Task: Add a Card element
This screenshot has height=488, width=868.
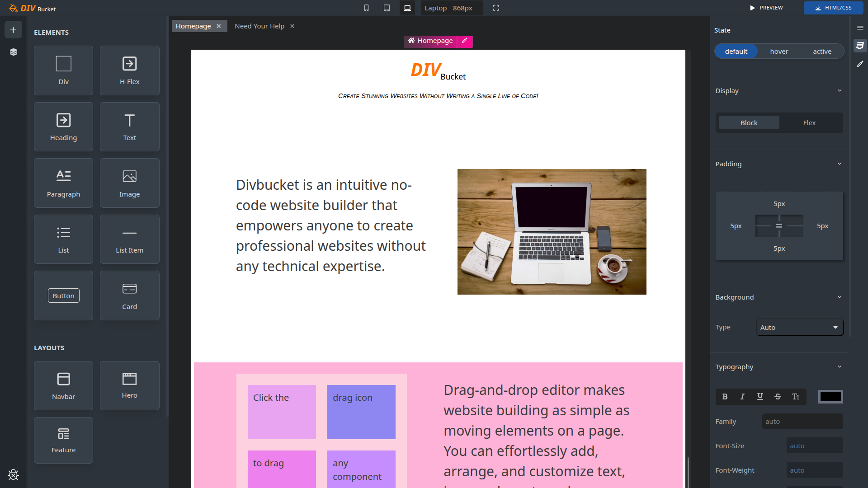Action: [x=130, y=296]
